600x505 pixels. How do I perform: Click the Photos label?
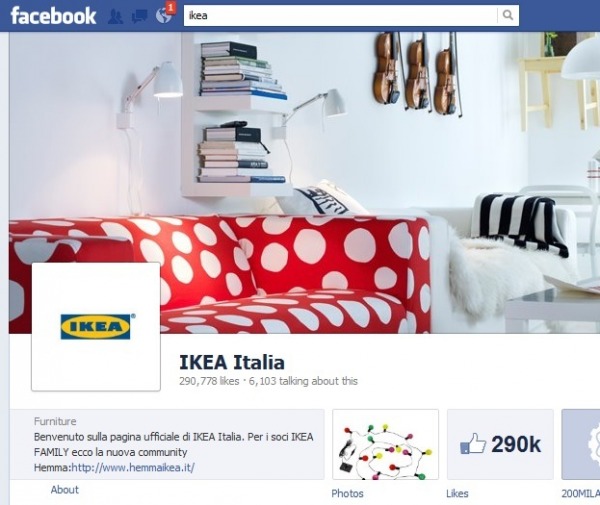pos(347,494)
